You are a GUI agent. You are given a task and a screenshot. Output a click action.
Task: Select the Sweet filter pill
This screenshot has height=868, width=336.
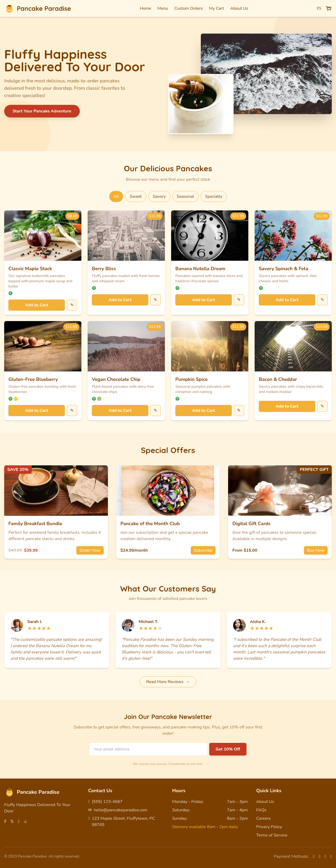click(136, 196)
